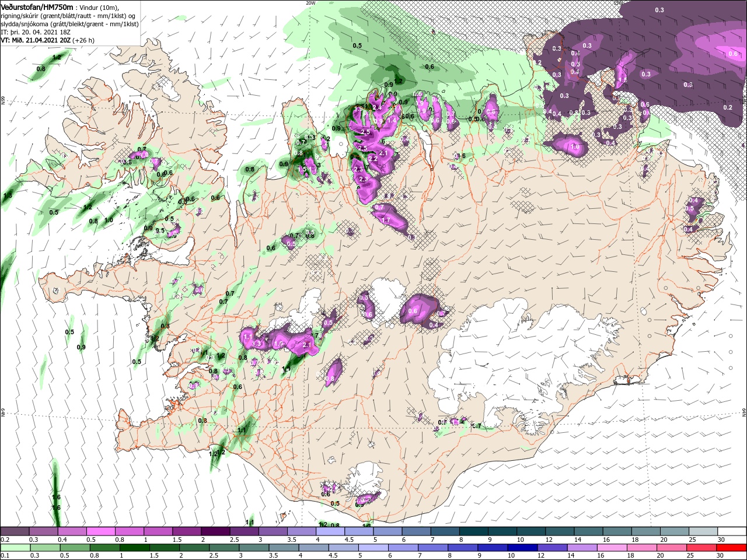
Task: Pick the dark teal 8 snow-scale swatch
Action: click(473, 531)
